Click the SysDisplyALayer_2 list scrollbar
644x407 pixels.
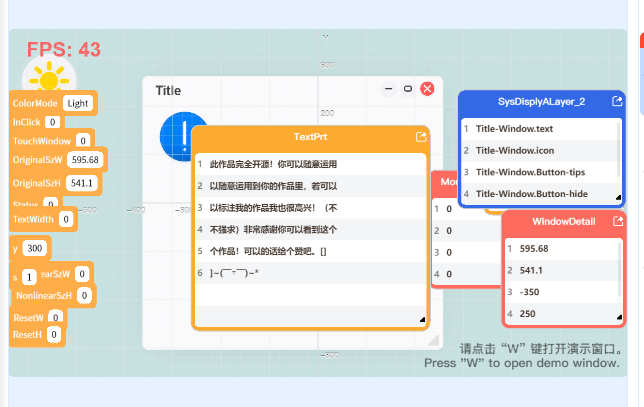coord(619,150)
